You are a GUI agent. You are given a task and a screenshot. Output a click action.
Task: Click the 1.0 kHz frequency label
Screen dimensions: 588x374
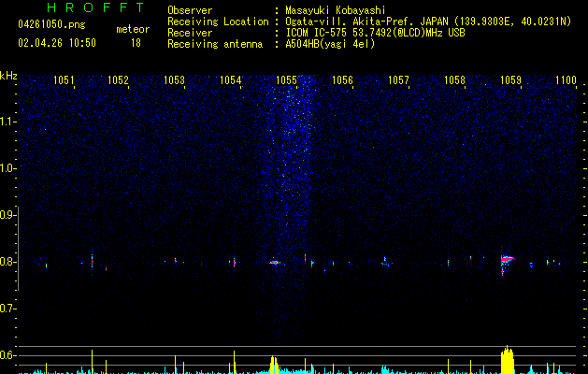pos(7,168)
